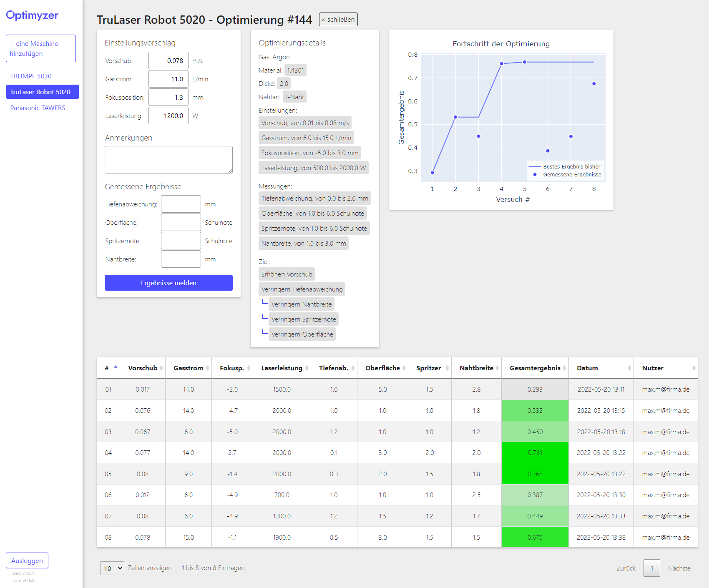This screenshot has height=588, width=709.
Task: Focus the Laserleistung input field
Action: (168, 116)
